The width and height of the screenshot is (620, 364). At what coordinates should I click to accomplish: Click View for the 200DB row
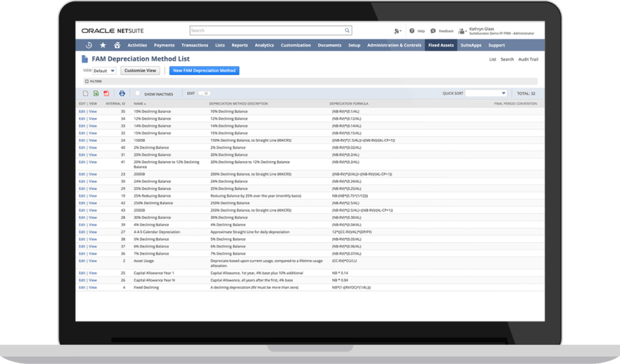tap(92, 174)
